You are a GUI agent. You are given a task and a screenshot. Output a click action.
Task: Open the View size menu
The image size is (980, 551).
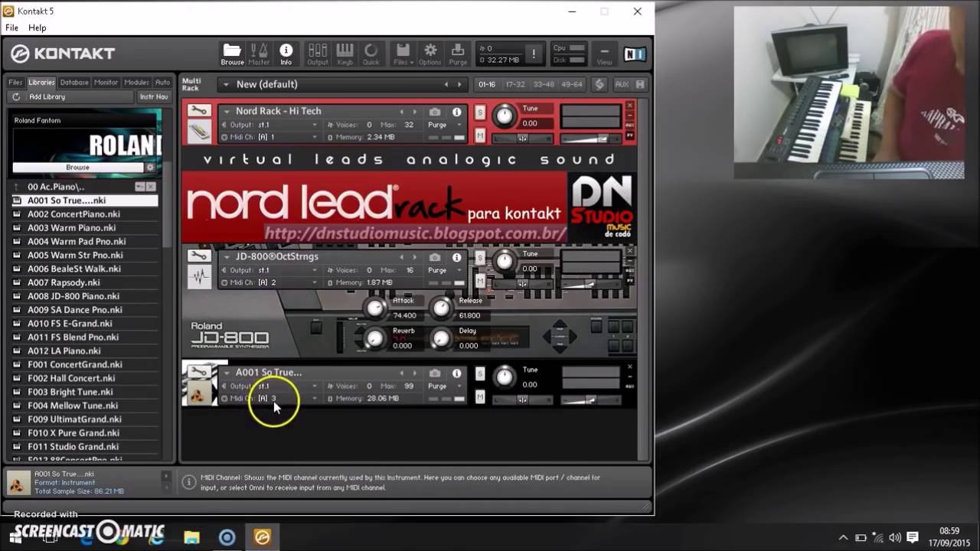tap(604, 54)
